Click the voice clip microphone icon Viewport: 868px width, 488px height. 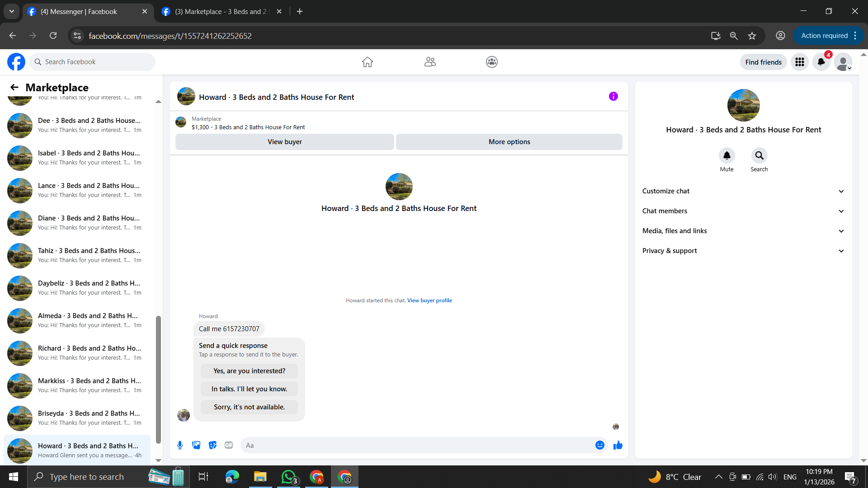180,445
